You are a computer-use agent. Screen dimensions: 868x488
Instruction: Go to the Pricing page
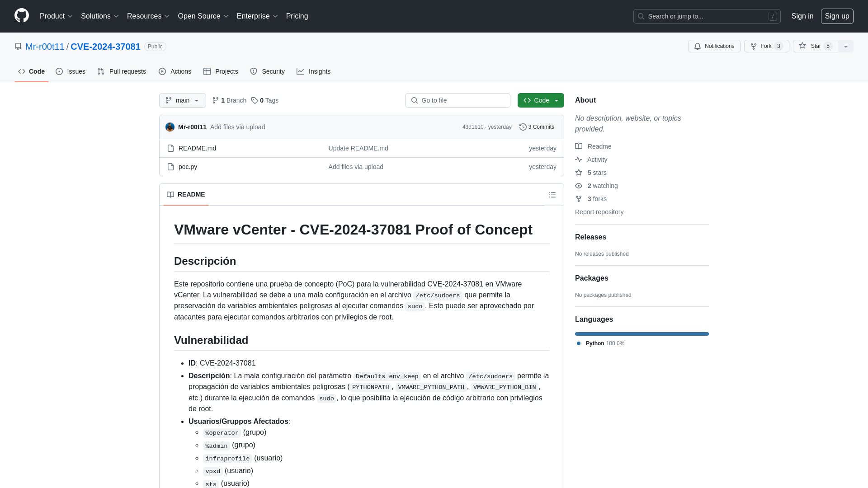pyautogui.click(x=297, y=16)
